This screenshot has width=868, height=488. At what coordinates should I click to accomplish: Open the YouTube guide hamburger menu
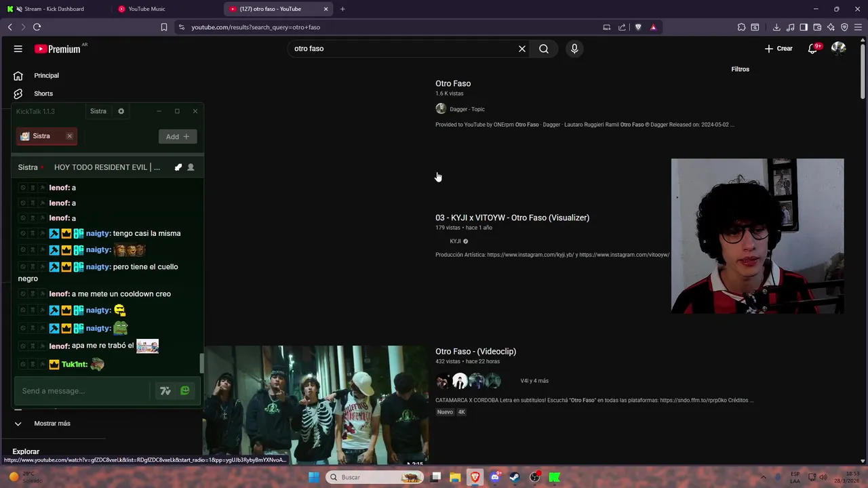point(18,49)
